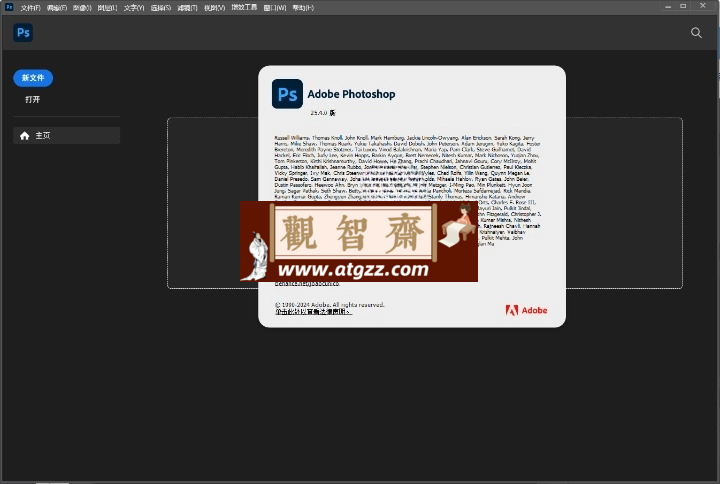Open the 图像(I) menu
Image resolution: width=720 pixels, height=484 pixels.
(82, 8)
